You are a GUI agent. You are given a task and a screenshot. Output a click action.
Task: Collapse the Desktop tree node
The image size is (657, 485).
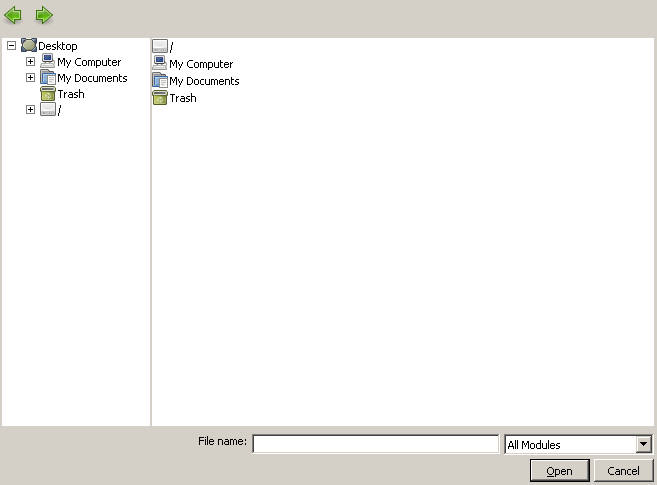pyautogui.click(x=12, y=46)
